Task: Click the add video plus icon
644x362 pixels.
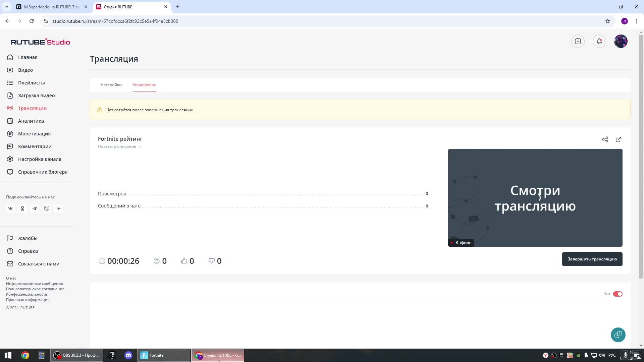Action: (578, 41)
